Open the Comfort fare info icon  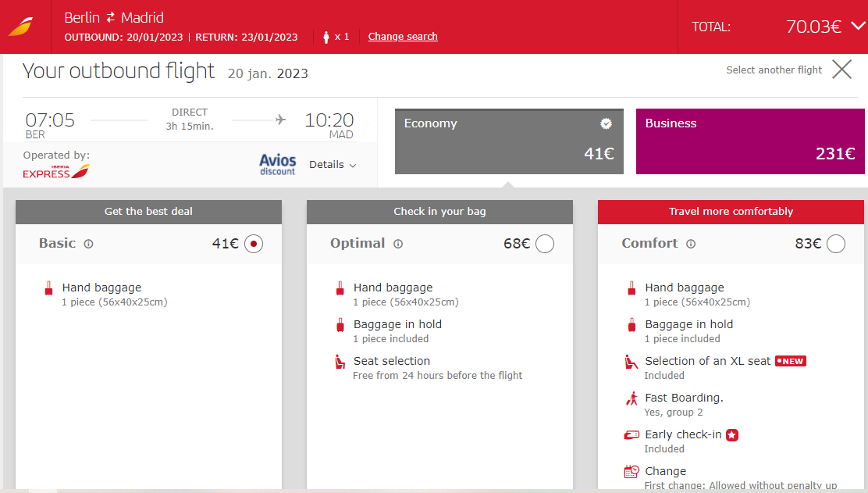[691, 244]
